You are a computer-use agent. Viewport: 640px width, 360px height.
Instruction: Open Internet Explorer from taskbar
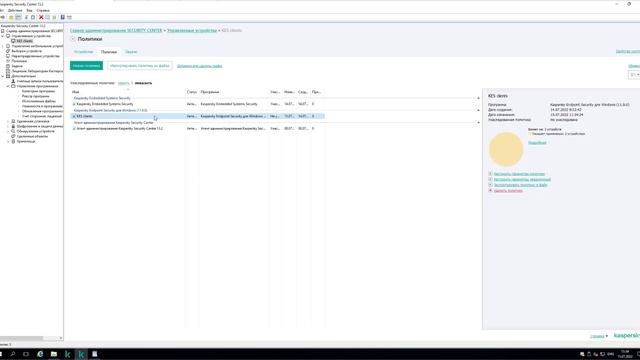click(x=40, y=354)
